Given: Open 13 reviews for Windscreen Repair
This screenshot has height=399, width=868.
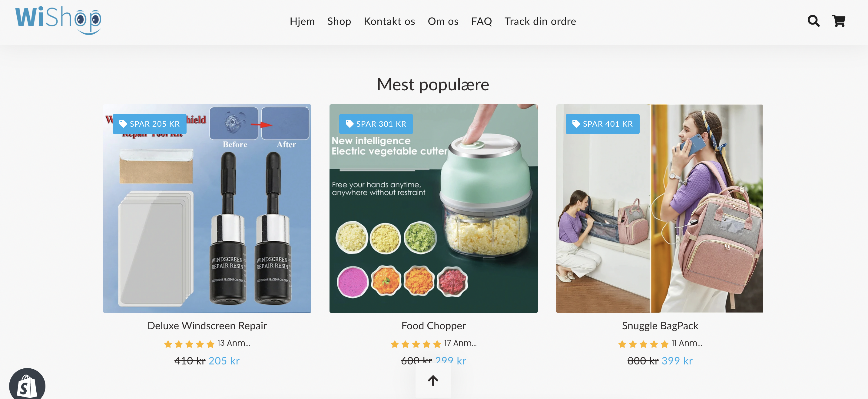Looking at the screenshot, I should (234, 343).
